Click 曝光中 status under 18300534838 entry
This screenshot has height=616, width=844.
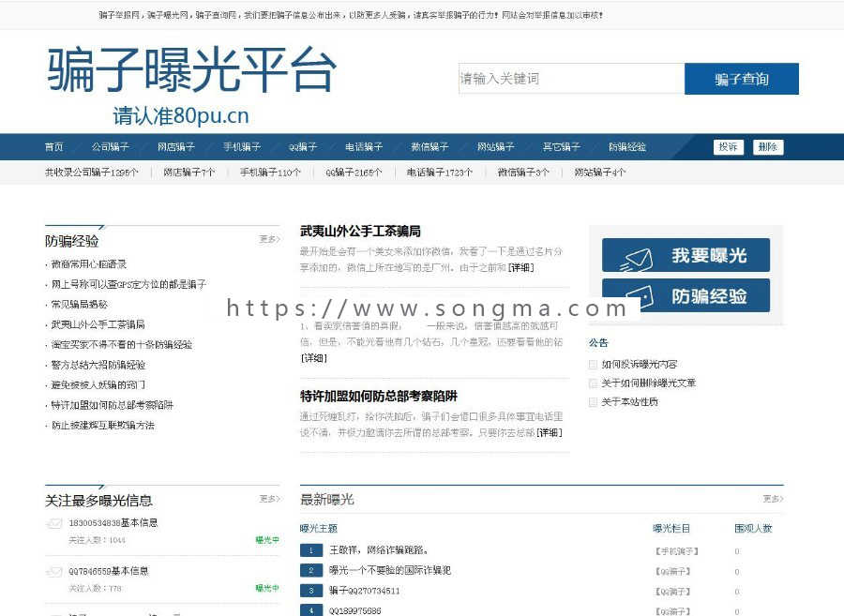267,540
